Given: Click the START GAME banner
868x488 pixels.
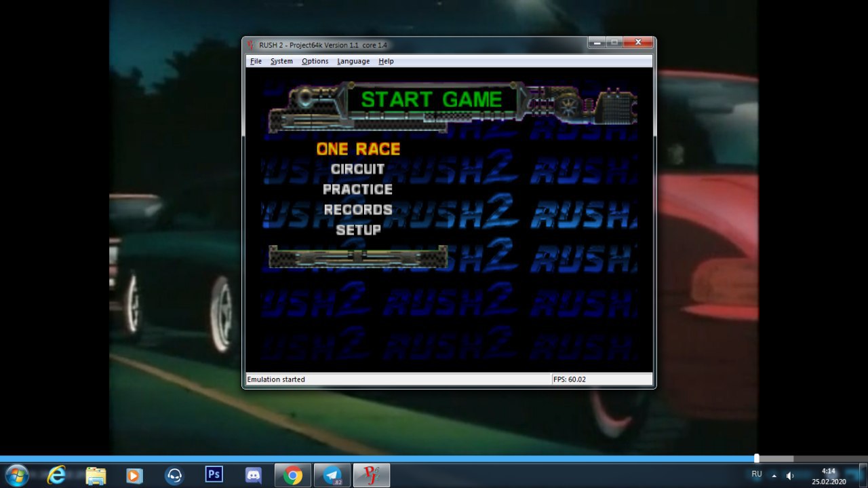Looking at the screenshot, I should tap(431, 100).
